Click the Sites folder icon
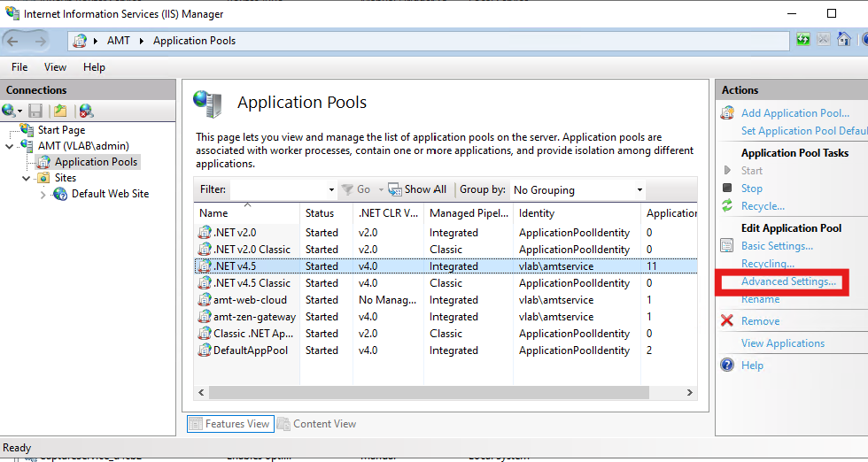868x462 pixels. point(43,178)
